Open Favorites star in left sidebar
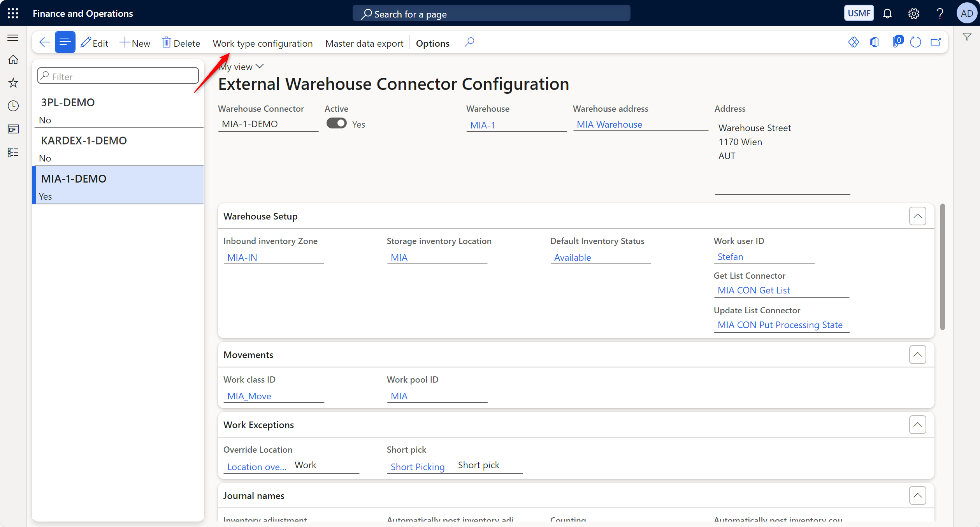 [x=13, y=83]
